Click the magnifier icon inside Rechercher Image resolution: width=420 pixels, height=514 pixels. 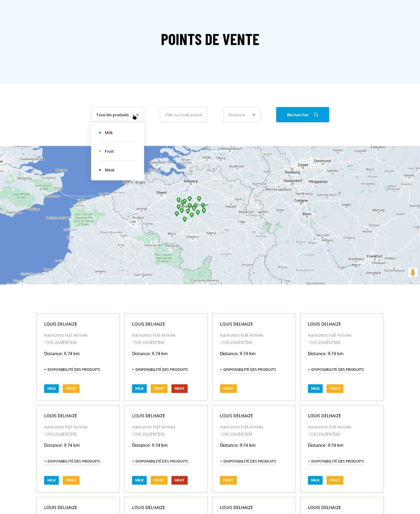pos(316,115)
